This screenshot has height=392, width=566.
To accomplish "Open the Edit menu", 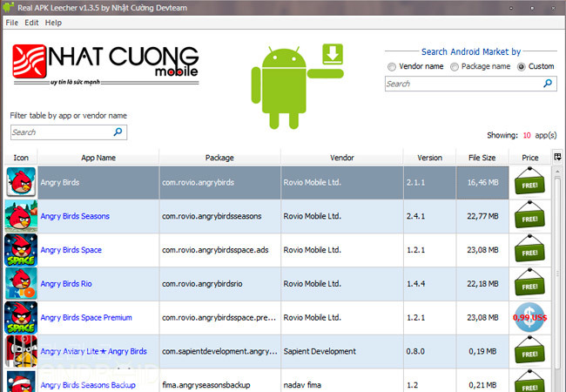I will coord(31,23).
